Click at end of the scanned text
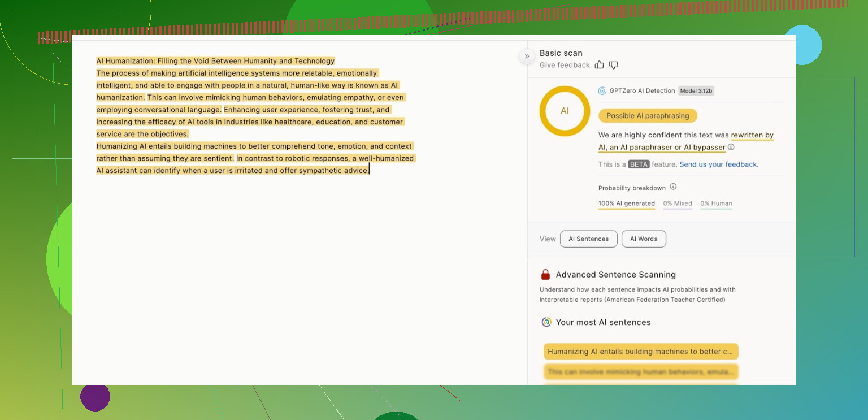Screen dimensions: 868x420 pyautogui.click(x=369, y=171)
